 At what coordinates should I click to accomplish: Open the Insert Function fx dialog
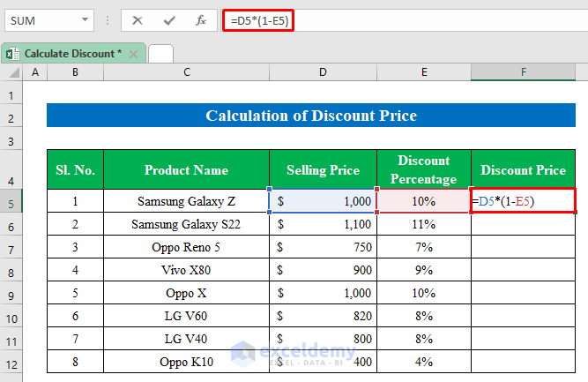coord(201,19)
